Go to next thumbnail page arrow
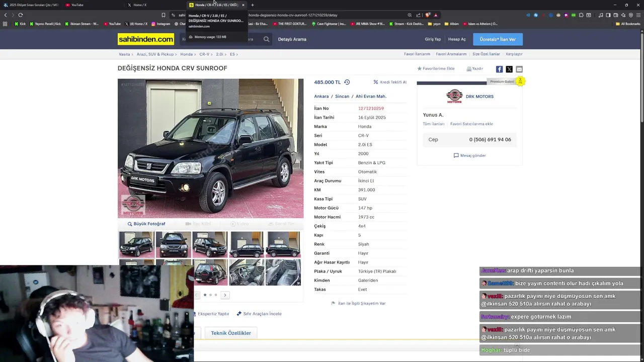This screenshot has width=644, height=362. pyautogui.click(x=225, y=295)
